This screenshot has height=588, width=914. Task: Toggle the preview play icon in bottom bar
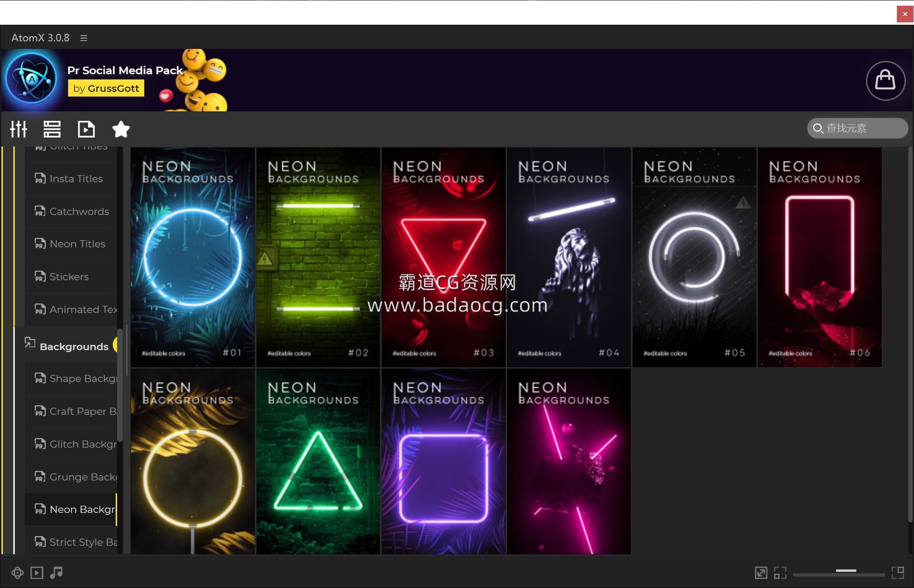click(37, 573)
